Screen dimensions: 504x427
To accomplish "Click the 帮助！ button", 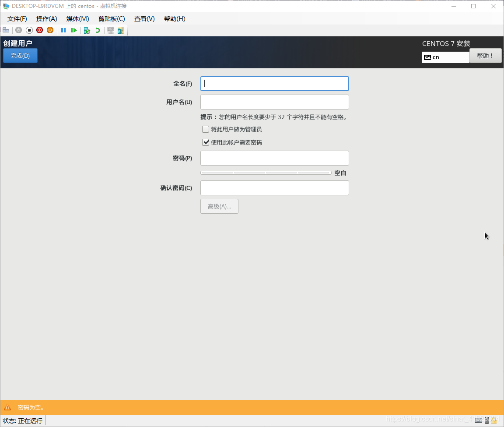I will (485, 56).
